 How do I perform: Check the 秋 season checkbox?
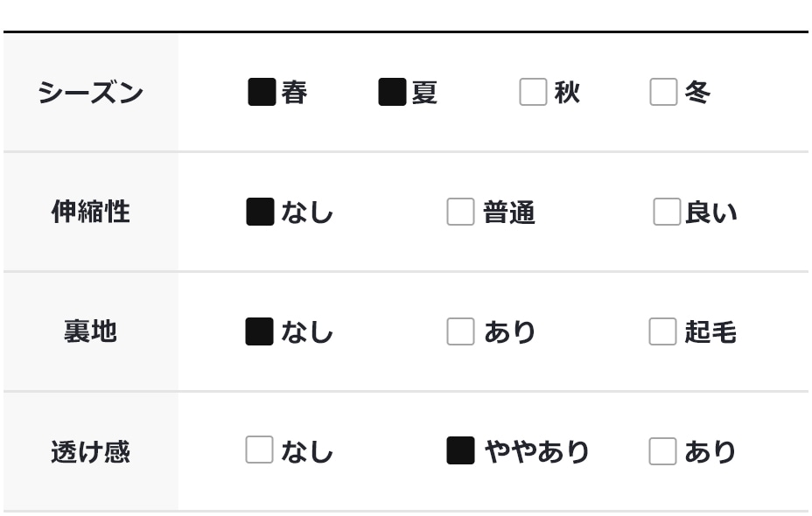pos(533,92)
